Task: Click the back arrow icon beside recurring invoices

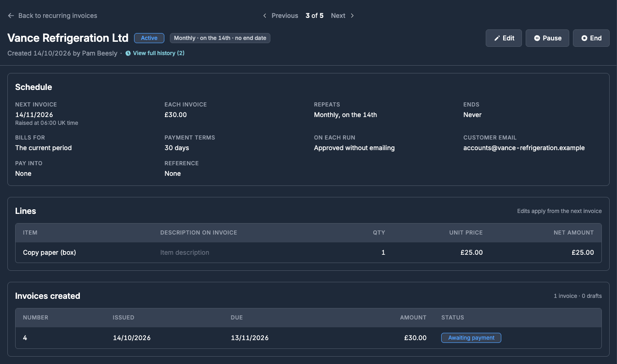Action: point(11,16)
